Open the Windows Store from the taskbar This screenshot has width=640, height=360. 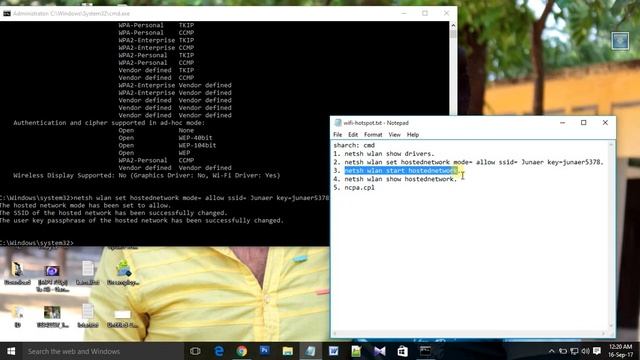[x=402, y=351]
